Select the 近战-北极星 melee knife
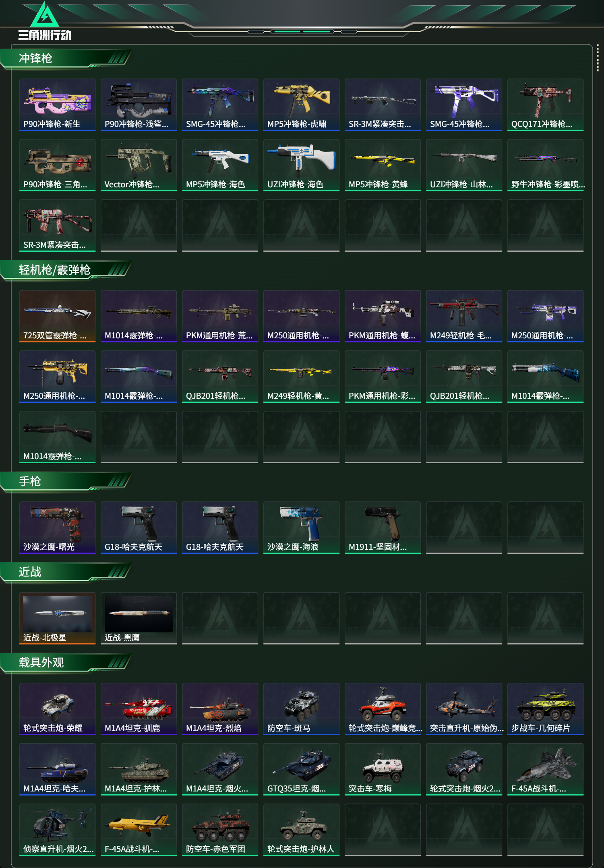 pos(57,618)
